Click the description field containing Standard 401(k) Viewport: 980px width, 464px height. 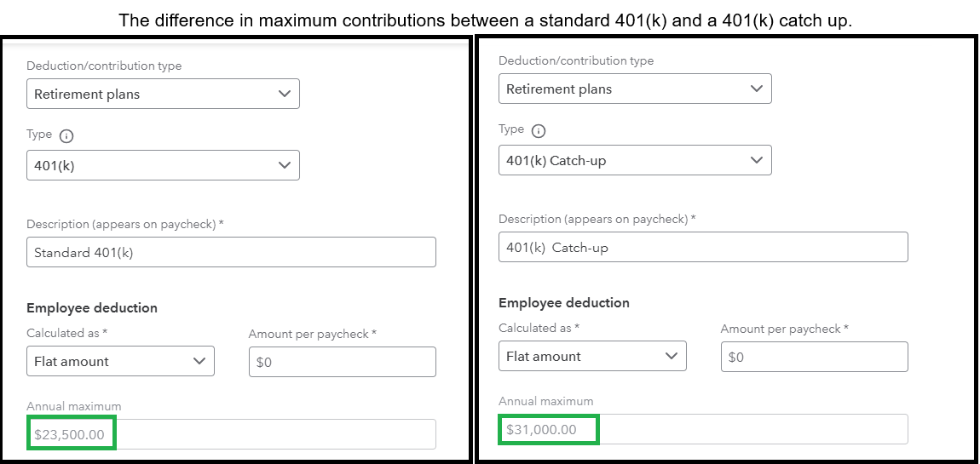(x=231, y=252)
